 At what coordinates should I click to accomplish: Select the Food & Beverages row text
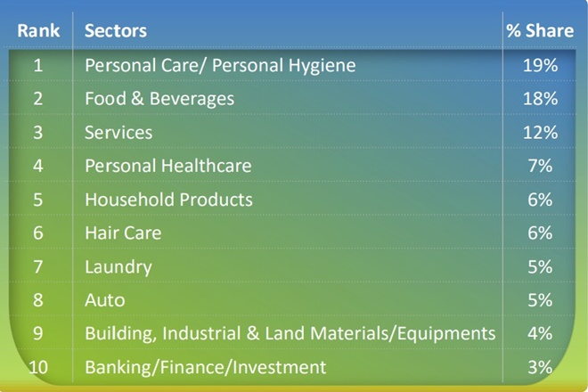point(159,99)
